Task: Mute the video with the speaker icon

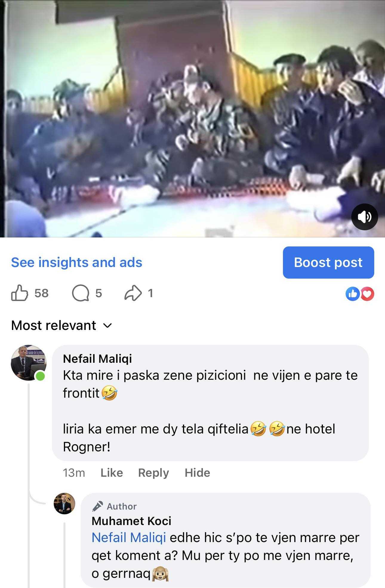Action: coord(364,217)
